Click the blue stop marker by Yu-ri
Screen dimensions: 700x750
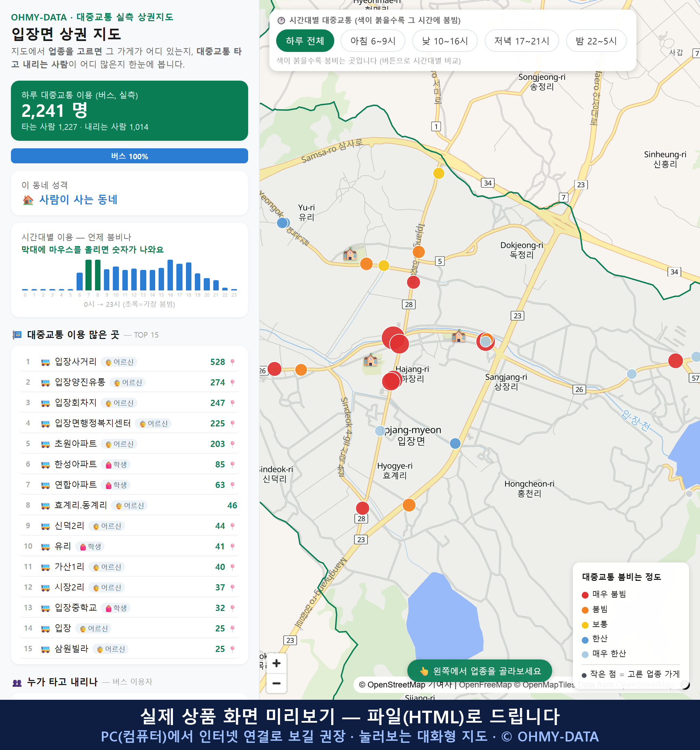coord(282,223)
